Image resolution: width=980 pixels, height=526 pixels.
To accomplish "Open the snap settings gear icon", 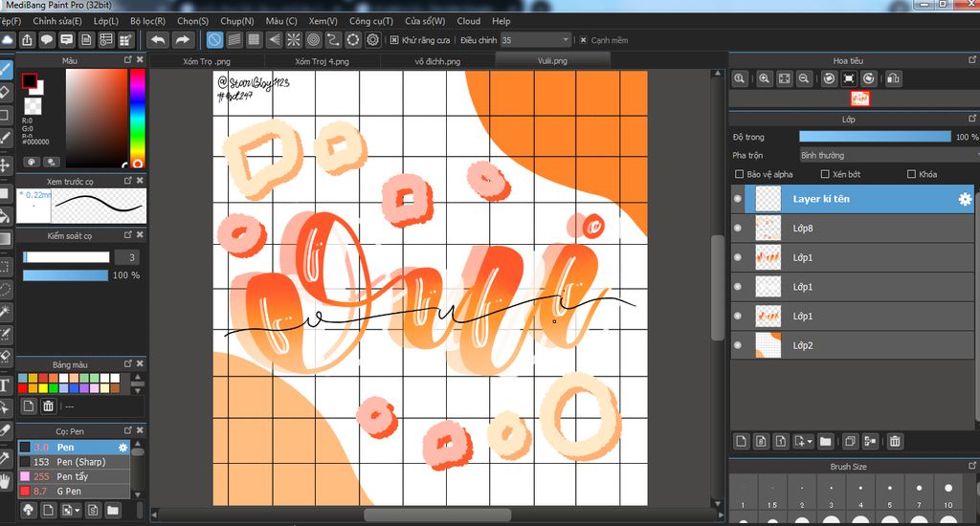I will click(x=373, y=40).
